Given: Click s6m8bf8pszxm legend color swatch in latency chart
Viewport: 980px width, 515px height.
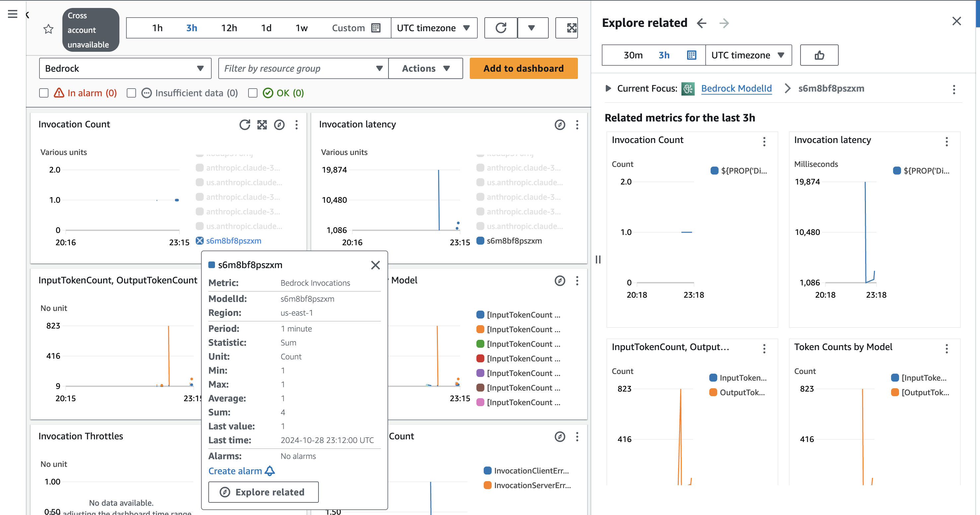Looking at the screenshot, I should coord(480,241).
